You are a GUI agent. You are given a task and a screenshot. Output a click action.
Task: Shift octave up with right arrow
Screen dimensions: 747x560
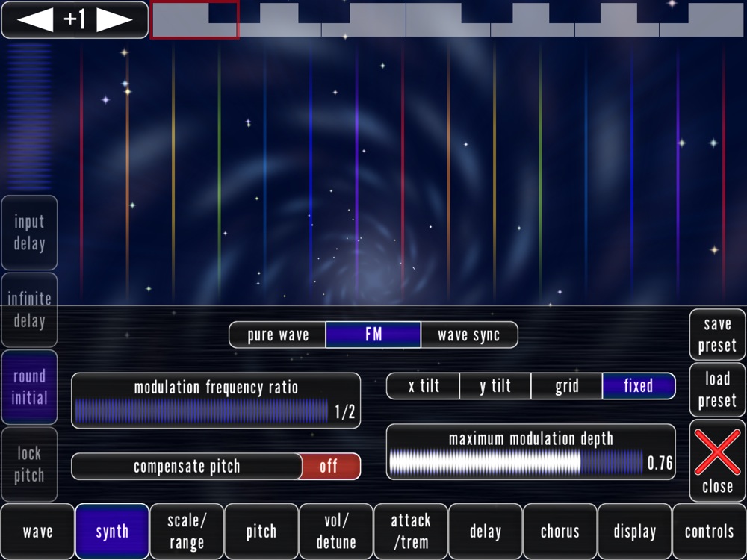[114, 19]
